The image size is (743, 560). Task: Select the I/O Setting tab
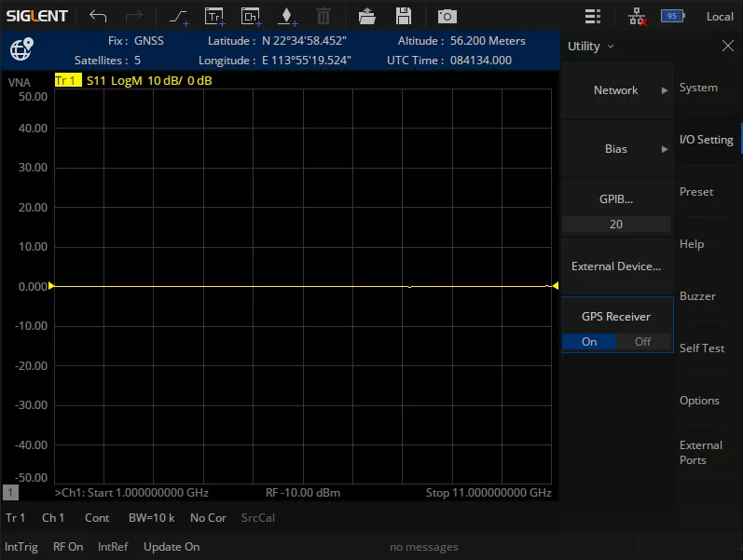click(x=706, y=140)
